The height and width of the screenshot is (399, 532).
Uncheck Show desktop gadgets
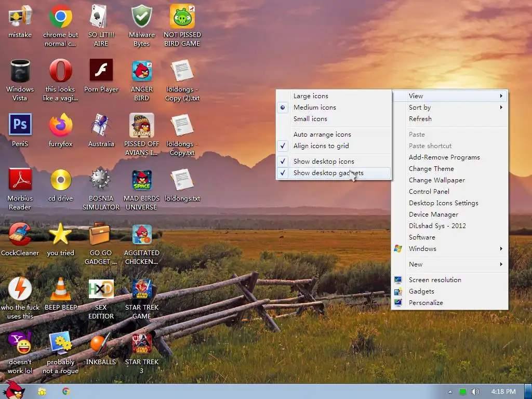[x=334, y=172]
